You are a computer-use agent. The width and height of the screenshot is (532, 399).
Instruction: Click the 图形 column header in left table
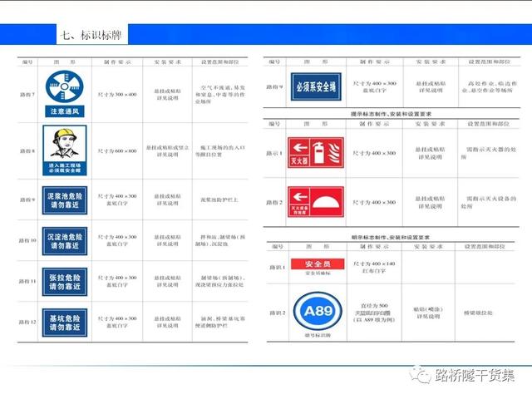64,62
